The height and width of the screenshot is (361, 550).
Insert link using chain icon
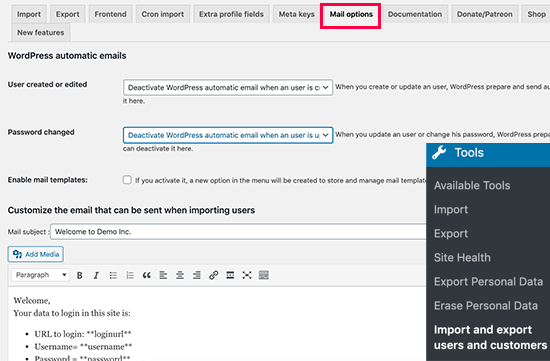point(213,275)
